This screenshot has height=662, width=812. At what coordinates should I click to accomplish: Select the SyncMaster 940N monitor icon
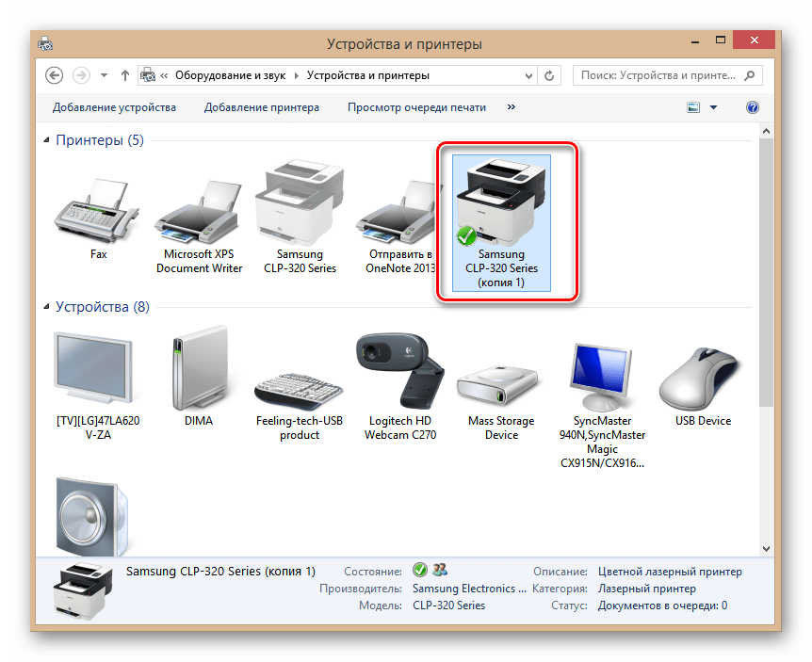tap(601, 372)
